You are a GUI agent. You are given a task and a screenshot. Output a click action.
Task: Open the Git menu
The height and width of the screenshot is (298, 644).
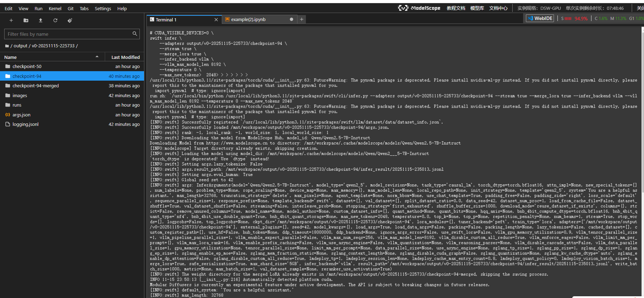coord(70,8)
